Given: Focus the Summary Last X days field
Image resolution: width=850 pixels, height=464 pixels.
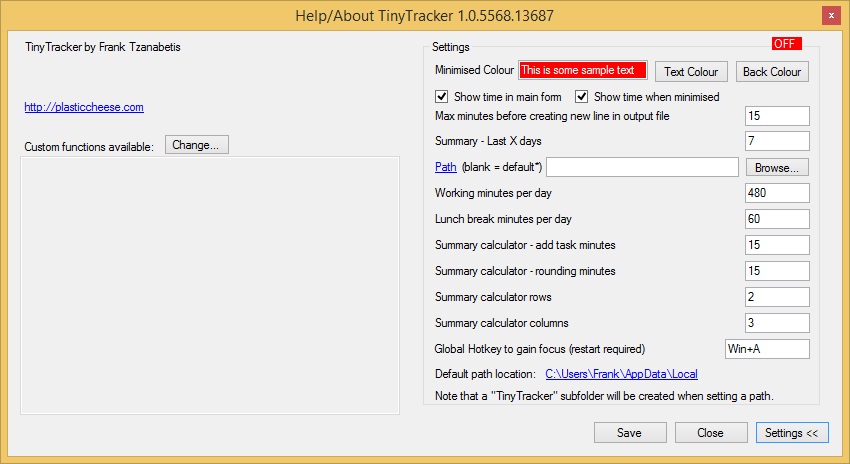Looking at the screenshot, I should coord(777,141).
